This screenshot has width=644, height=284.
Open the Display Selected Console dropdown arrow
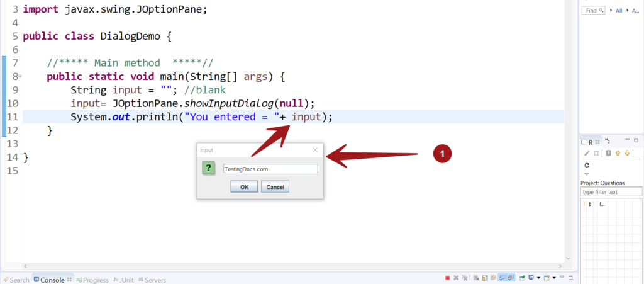pos(538,278)
